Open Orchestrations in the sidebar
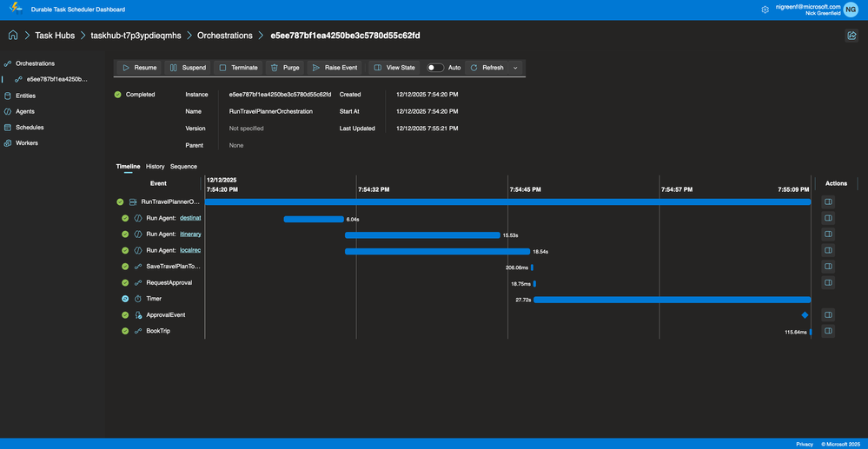 click(x=35, y=63)
